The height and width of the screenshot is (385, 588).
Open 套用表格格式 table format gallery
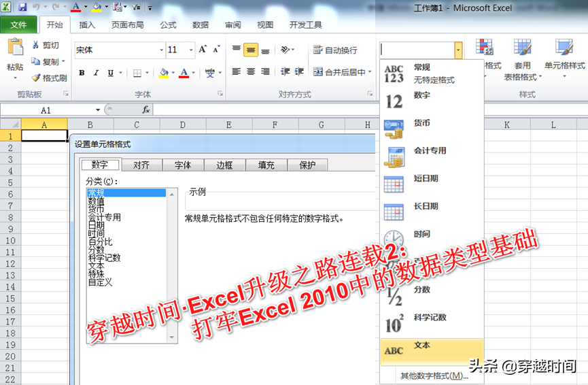tap(523, 60)
